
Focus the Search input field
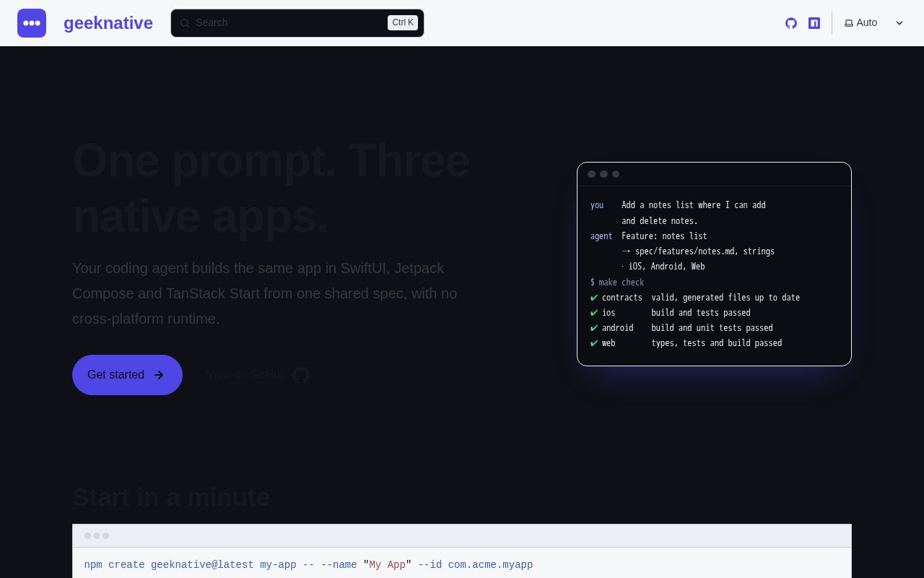297,23
